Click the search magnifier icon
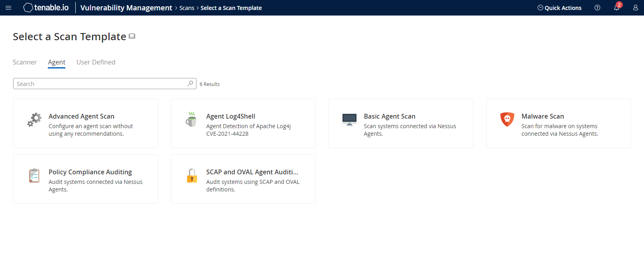 [190, 84]
